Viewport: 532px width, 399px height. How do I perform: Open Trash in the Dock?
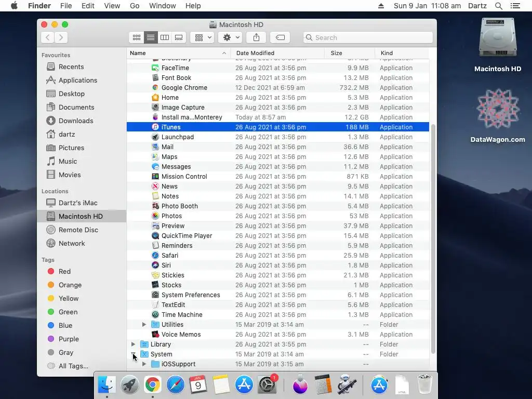pyautogui.click(x=424, y=385)
